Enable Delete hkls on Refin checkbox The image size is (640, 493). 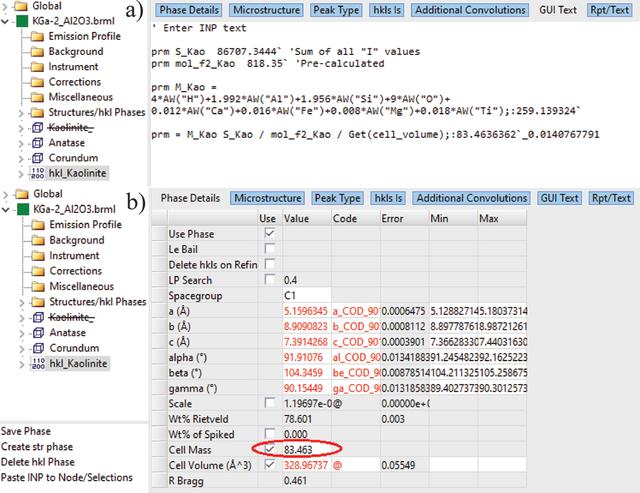click(x=269, y=264)
